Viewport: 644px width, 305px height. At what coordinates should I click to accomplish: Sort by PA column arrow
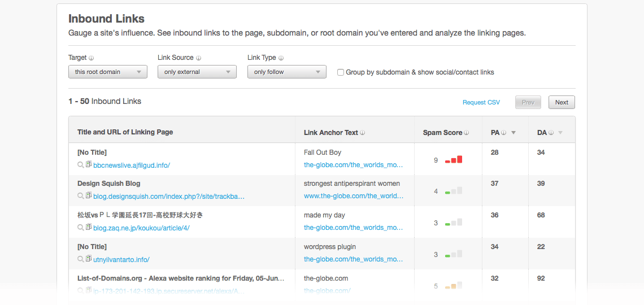(x=514, y=133)
